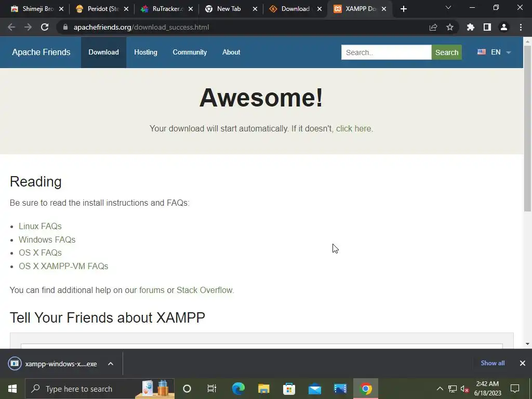The width and height of the screenshot is (532, 399).
Task: Open the clock and date display
Action: coord(487,389)
